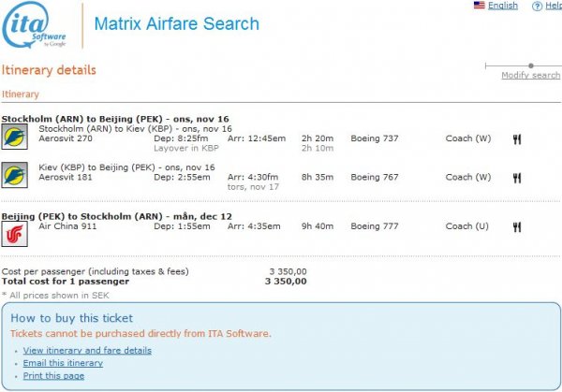The image size is (562, 392).
Task: Open the Help link
Action: tap(553, 6)
